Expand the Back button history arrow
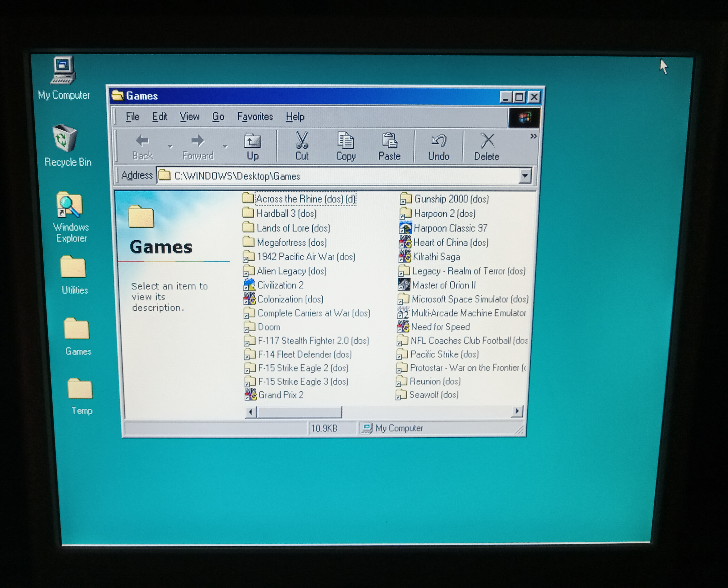The height and width of the screenshot is (588, 728). point(170,147)
